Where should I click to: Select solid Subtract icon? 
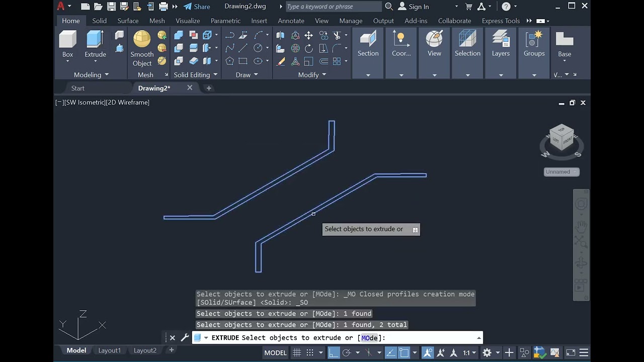tap(179, 48)
